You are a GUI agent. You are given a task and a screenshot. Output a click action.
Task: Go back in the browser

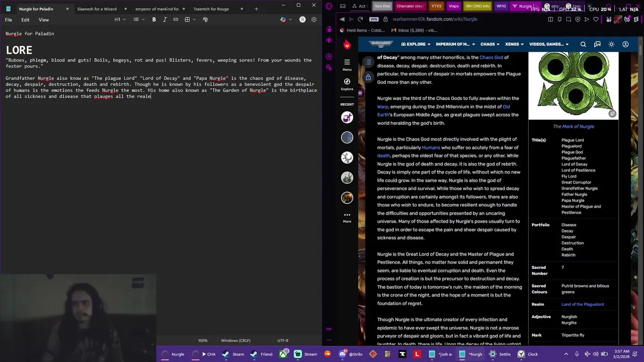[343, 19]
